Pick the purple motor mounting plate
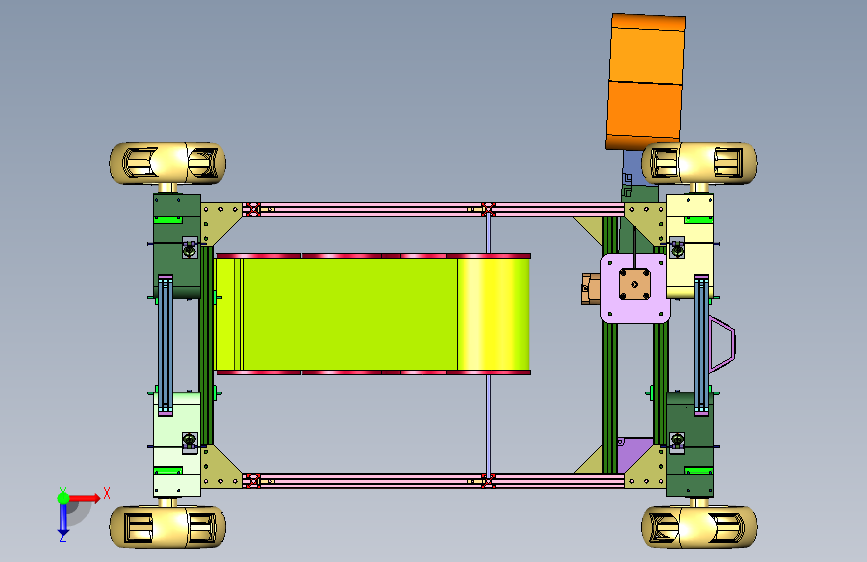 pos(635,288)
